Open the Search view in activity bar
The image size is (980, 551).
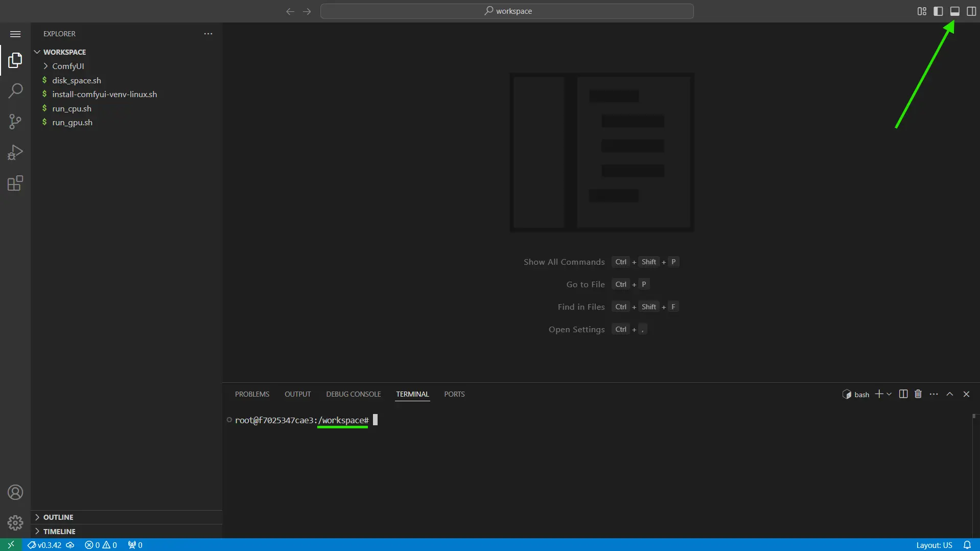pos(15,91)
